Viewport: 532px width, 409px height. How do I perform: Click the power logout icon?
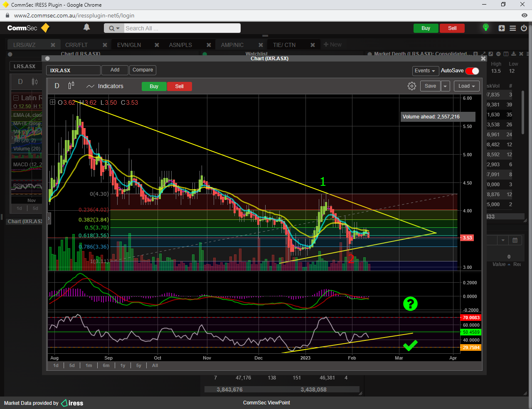click(524, 28)
